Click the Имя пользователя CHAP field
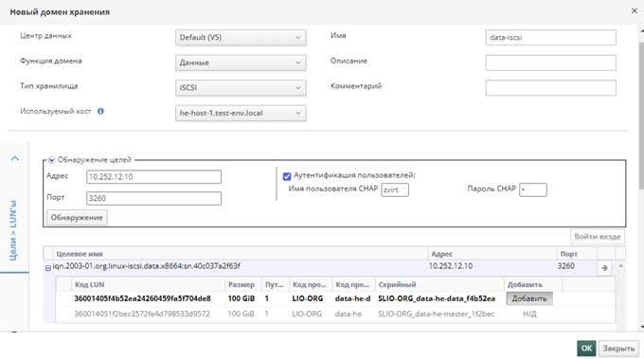 coord(394,189)
